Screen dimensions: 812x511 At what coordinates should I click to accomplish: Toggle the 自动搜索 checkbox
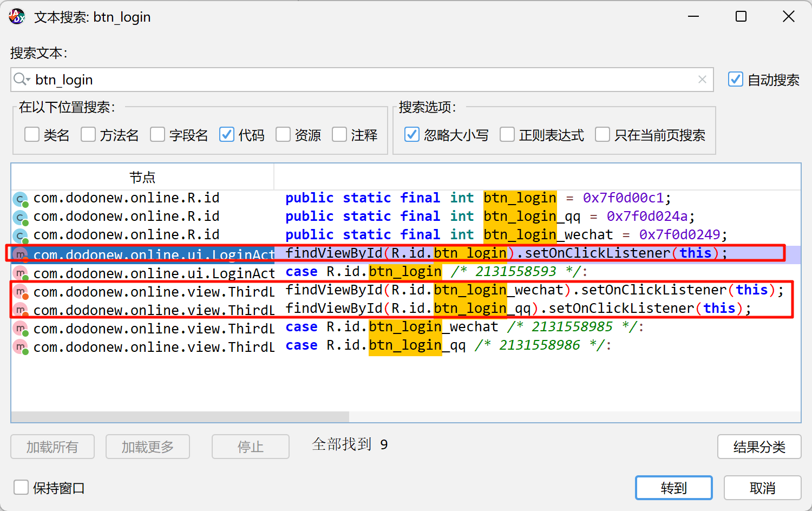coord(735,80)
